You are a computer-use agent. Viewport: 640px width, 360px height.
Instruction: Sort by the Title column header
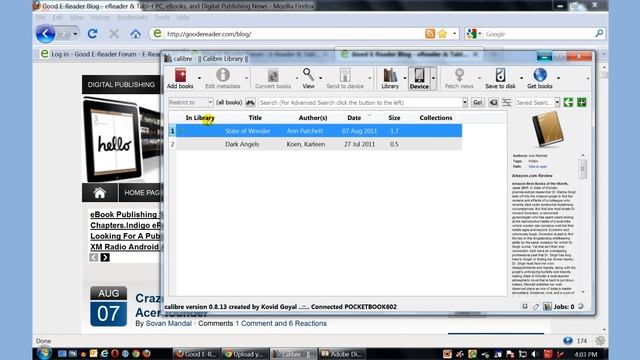pos(255,118)
